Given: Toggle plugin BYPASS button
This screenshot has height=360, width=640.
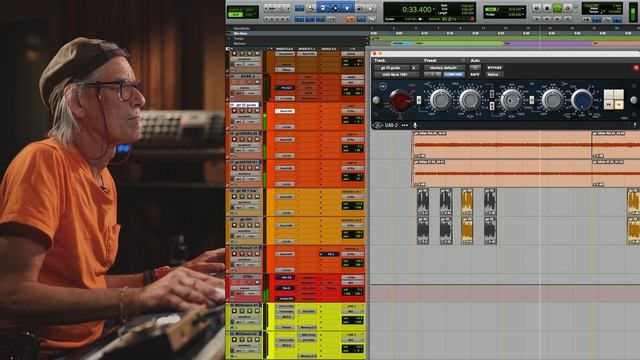Looking at the screenshot, I should pyautogui.click(x=495, y=68).
